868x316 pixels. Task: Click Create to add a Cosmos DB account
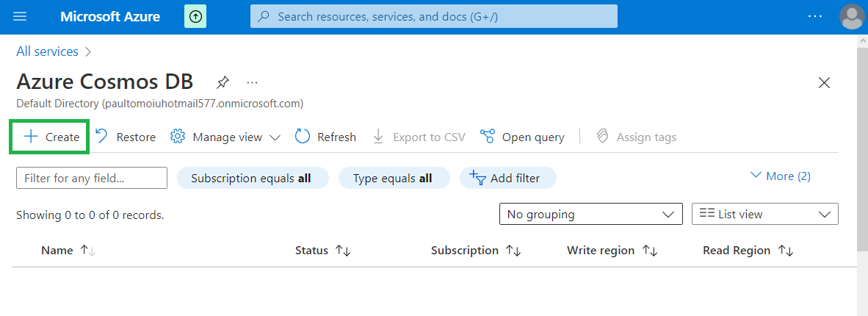[x=50, y=137]
